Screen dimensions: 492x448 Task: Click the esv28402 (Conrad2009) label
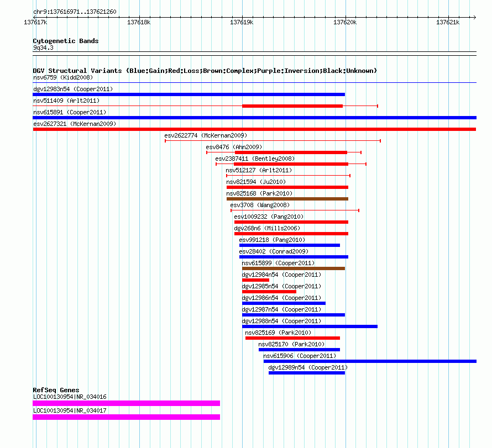tap(274, 251)
